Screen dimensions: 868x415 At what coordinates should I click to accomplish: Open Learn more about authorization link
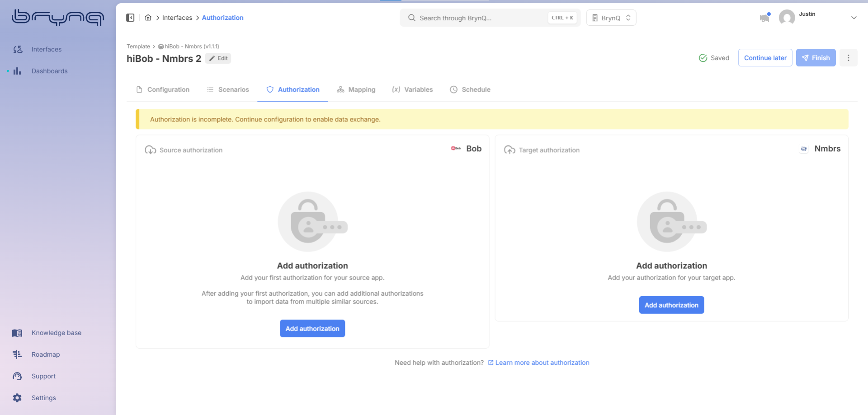[x=538, y=363]
